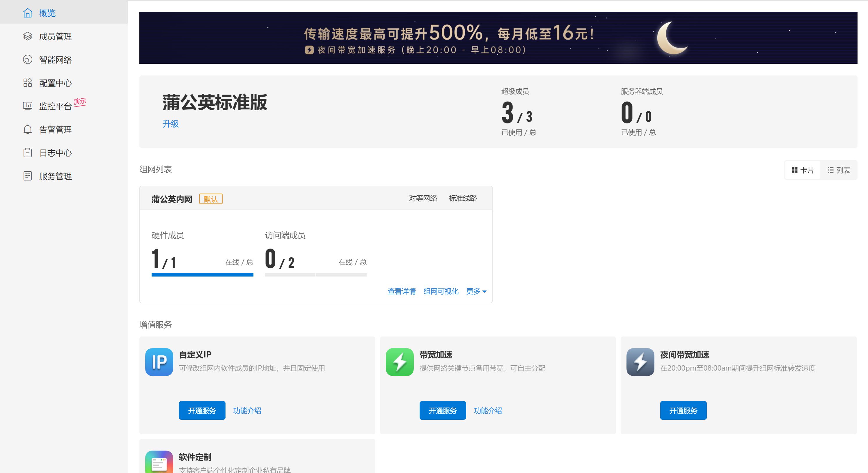
Task: Open 服务管理 in the sidebar
Action: [64, 176]
